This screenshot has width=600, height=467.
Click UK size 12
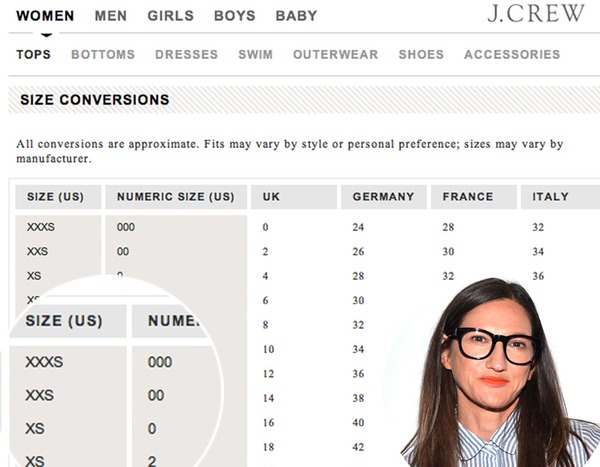(268, 374)
